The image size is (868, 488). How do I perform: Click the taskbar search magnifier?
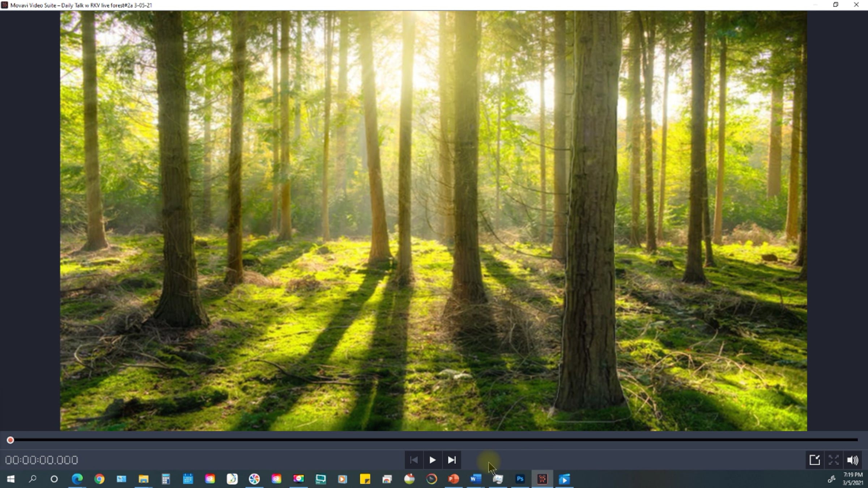click(33, 479)
